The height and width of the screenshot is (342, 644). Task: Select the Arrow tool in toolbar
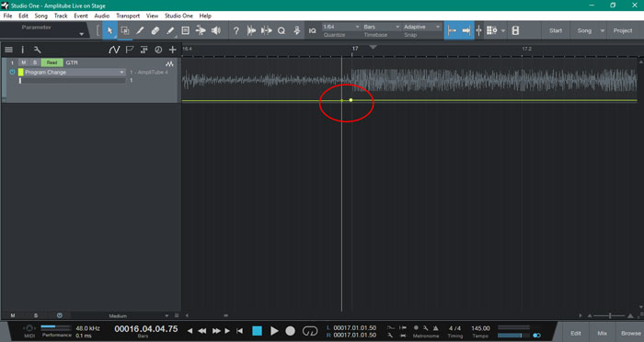[109, 30]
